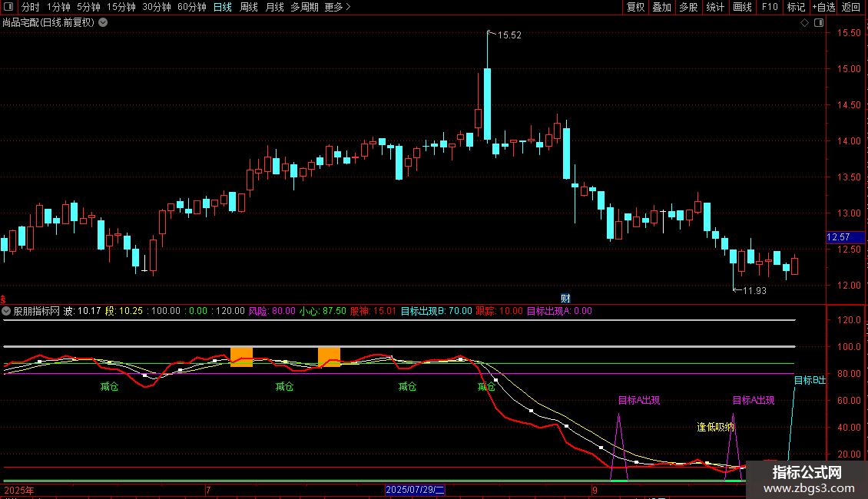Click the second orange block in indicator
The height and width of the screenshot is (499, 868).
tap(329, 357)
